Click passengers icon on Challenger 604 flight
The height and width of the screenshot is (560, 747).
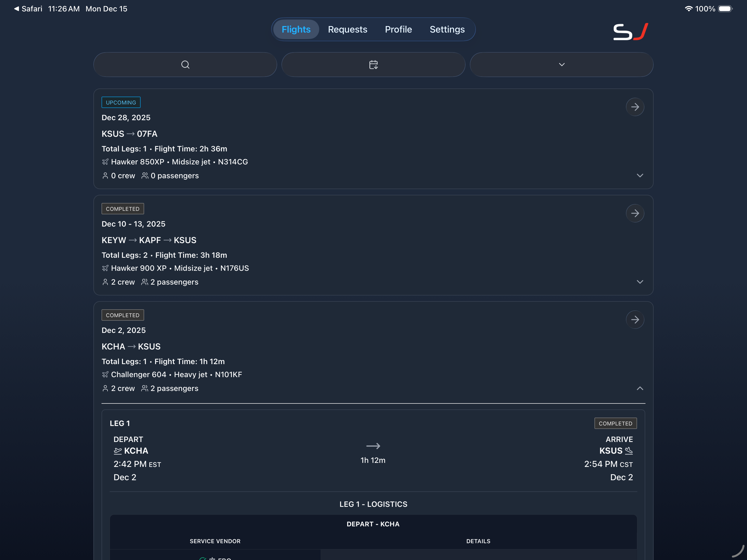pos(144,389)
